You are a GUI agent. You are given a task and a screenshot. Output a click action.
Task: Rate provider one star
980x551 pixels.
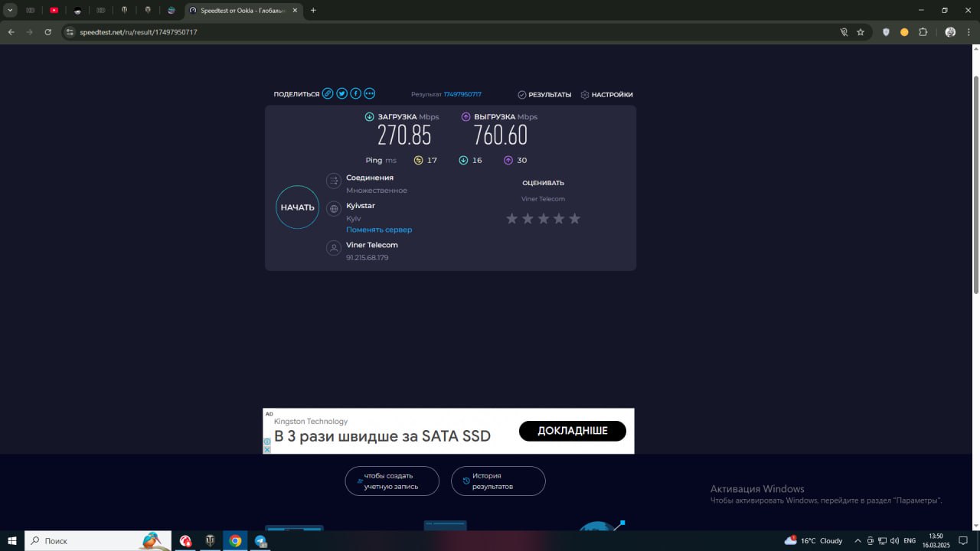point(512,219)
